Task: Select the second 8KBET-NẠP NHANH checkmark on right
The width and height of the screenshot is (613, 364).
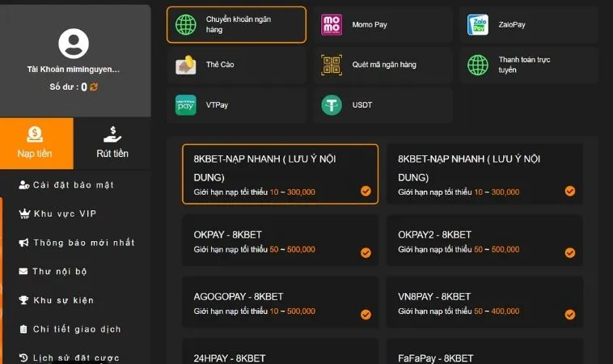Action: [570, 191]
